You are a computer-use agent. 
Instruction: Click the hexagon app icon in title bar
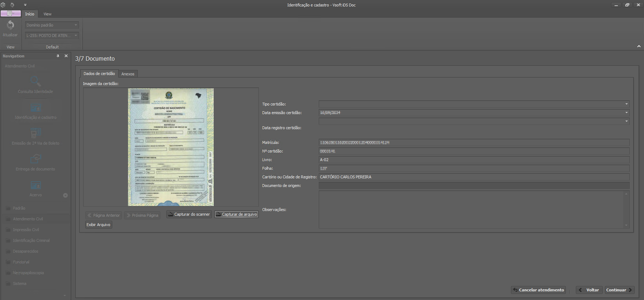tap(3, 5)
